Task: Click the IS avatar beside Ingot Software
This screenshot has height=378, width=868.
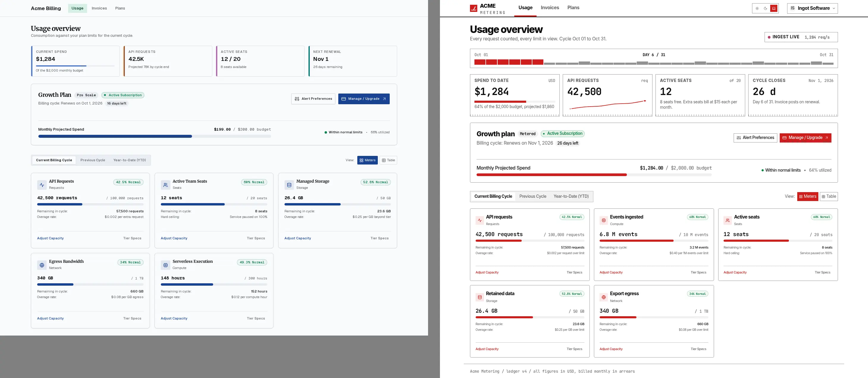Action: pyautogui.click(x=792, y=8)
